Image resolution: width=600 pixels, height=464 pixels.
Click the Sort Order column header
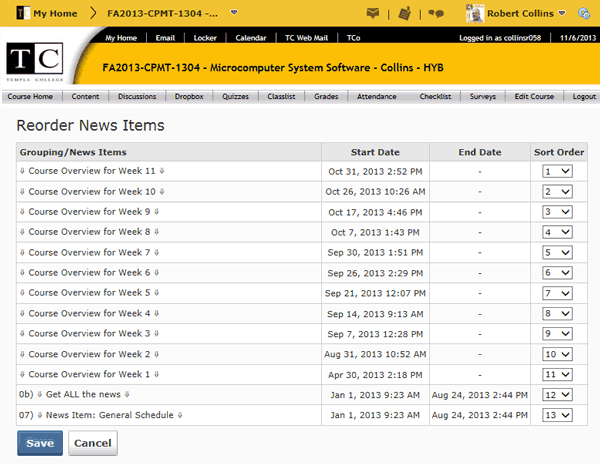click(x=559, y=152)
